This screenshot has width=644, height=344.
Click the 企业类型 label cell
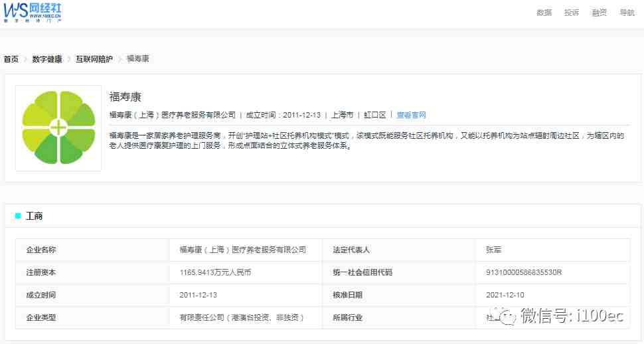pyautogui.click(x=92, y=317)
